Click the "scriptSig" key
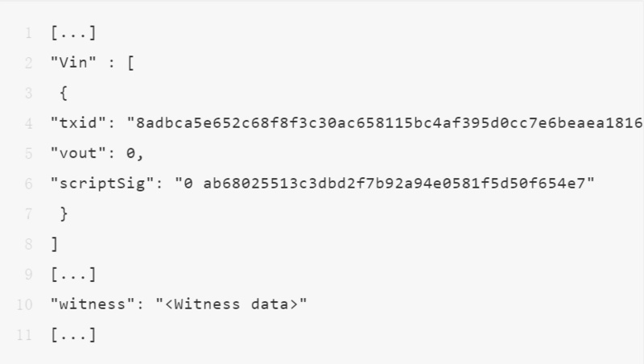The width and height of the screenshot is (644, 364). point(97,184)
